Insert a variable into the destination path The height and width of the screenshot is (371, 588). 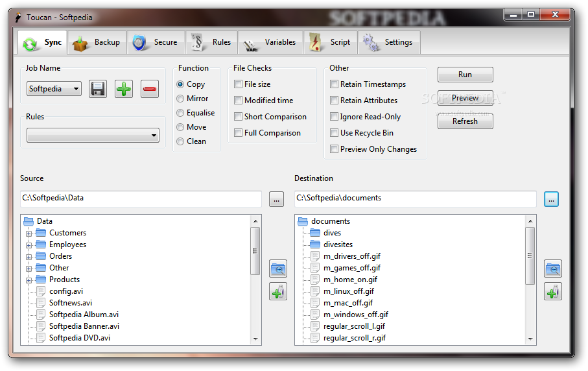coord(553,291)
